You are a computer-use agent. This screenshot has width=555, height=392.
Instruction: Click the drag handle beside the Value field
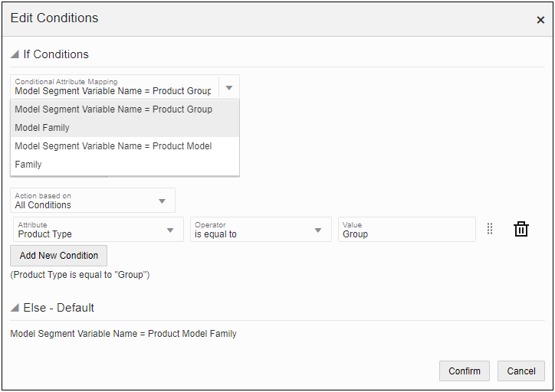(490, 229)
